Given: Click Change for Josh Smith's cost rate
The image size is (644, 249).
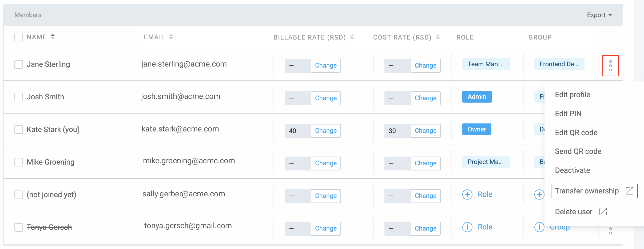Looking at the screenshot, I should coord(426,98).
